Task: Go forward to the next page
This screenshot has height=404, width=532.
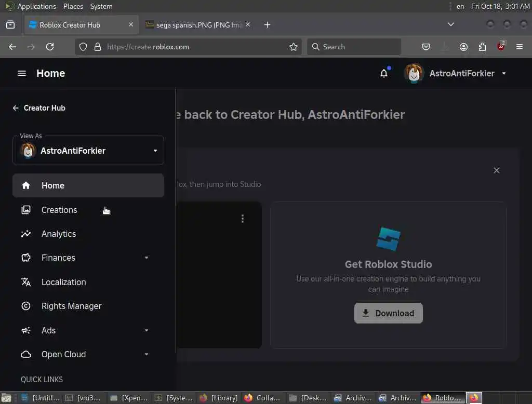Action: click(31, 47)
